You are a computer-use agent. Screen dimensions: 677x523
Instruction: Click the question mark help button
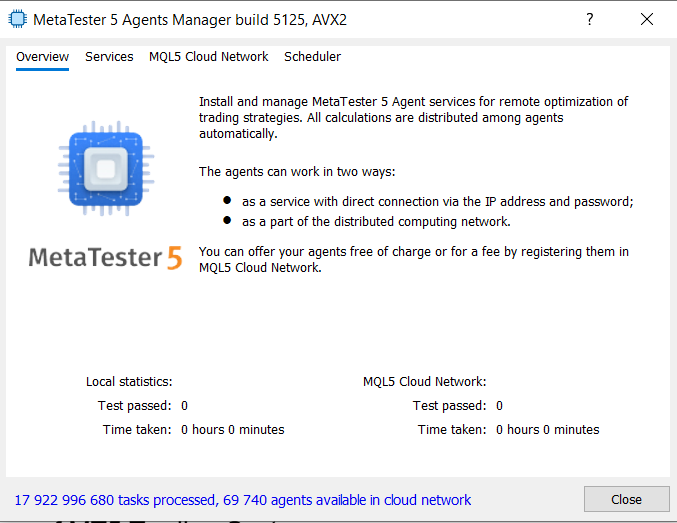(590, 19)
